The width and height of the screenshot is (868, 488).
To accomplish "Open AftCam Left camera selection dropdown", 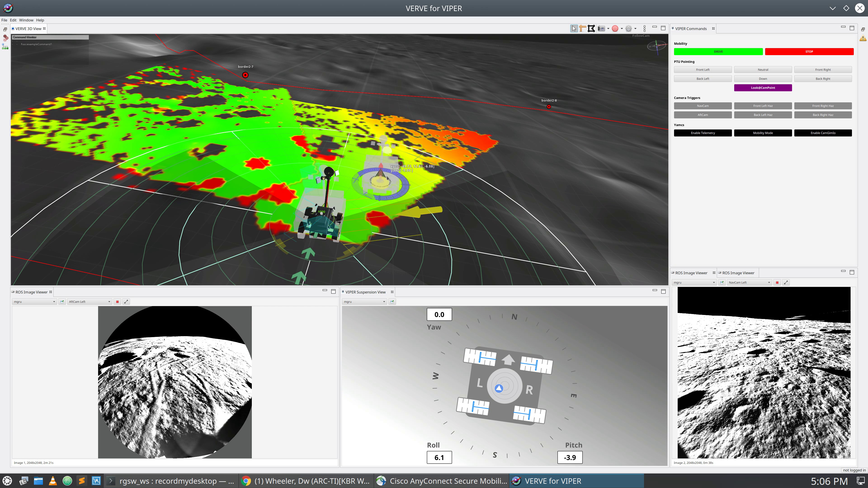I will 89,302.
